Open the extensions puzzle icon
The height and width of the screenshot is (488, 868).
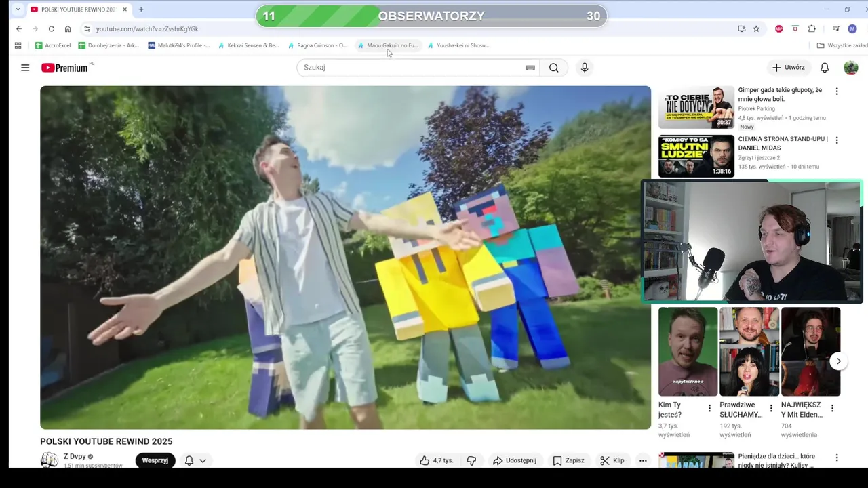click(x=812, y=28)
